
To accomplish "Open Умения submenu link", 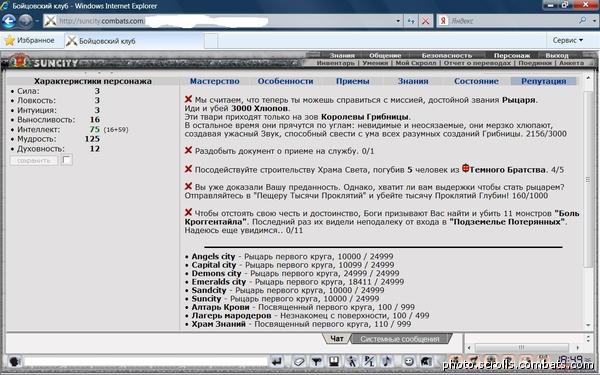I will tap(375, 63).
